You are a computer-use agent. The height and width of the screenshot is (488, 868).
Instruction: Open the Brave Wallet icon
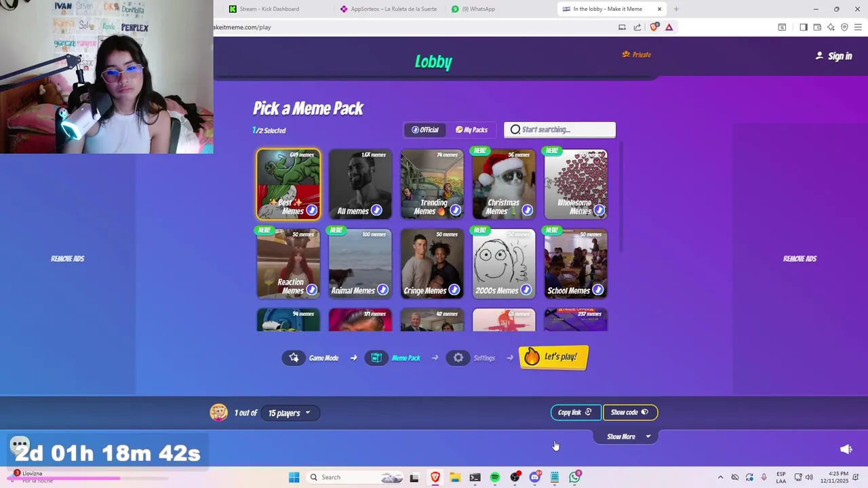click(817, 27)
